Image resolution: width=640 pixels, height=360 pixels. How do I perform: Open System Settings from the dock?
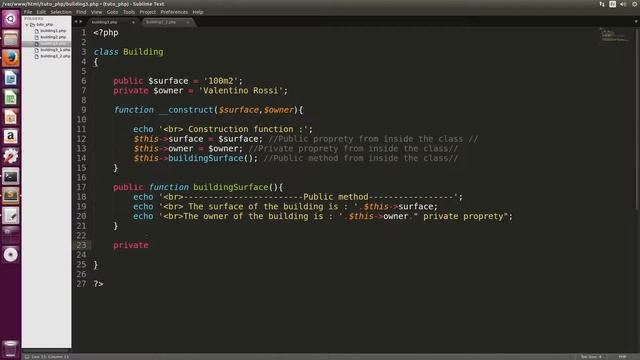point(11,156)
